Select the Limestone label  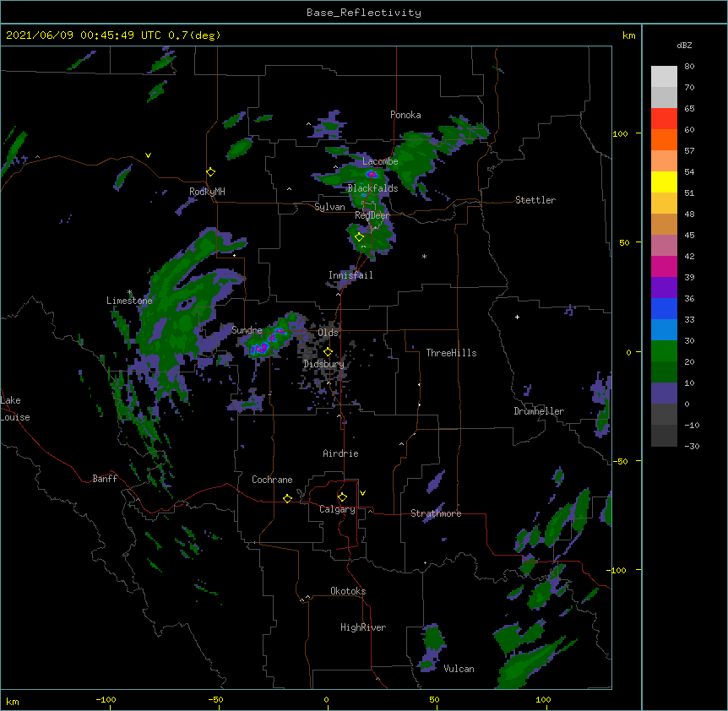(129, 301)
